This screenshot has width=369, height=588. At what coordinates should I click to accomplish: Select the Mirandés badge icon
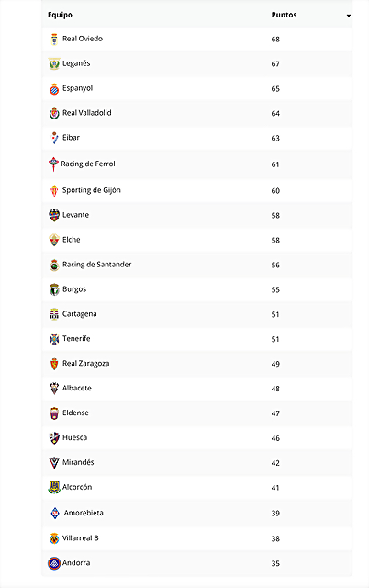54,463
